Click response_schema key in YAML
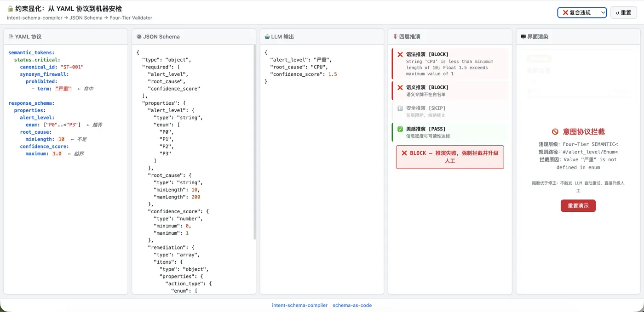The height and width of the screenshot is (312, 644). tap(31, 103)
